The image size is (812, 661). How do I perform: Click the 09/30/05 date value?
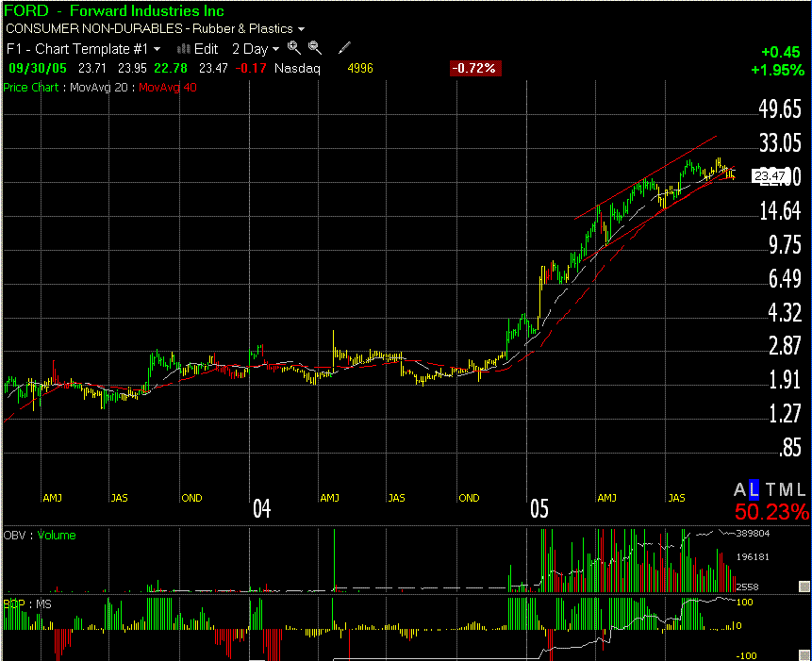[38, 68]
